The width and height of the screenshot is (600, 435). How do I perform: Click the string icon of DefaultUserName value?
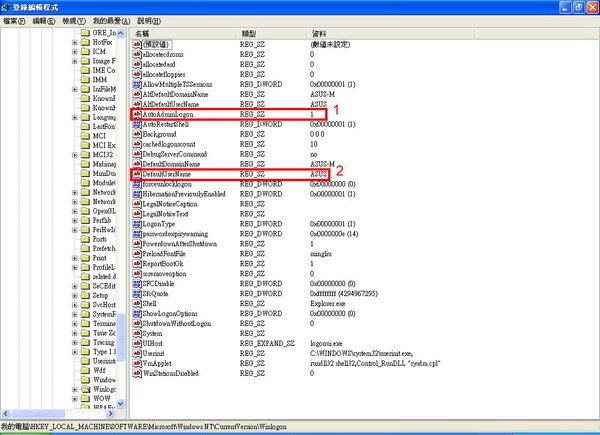tap(137, 174)
